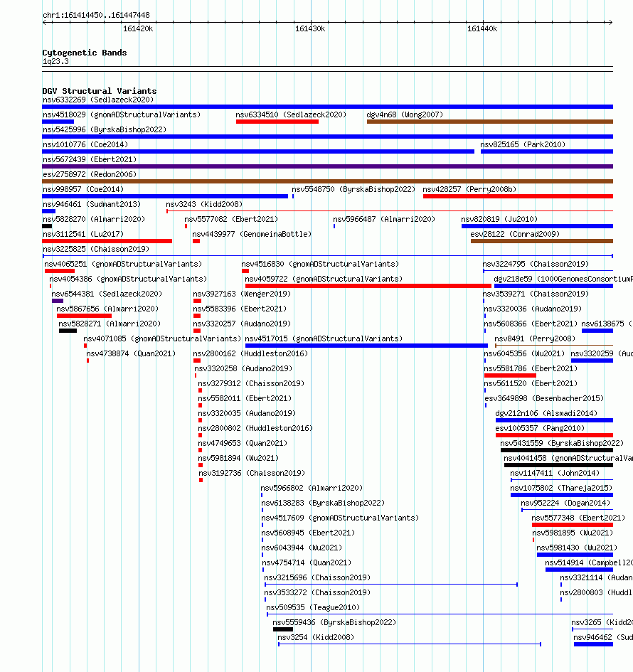The height and width of the screenshot is (672, 633).
Task: Select nsv998957 (Coe2014) label
Action: coord(83,189)
